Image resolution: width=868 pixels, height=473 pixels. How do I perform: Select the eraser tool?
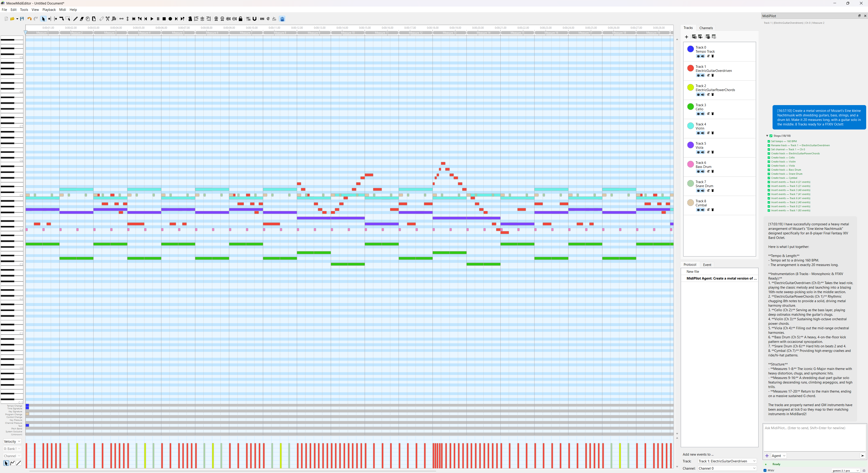click(x=82, y=19)
